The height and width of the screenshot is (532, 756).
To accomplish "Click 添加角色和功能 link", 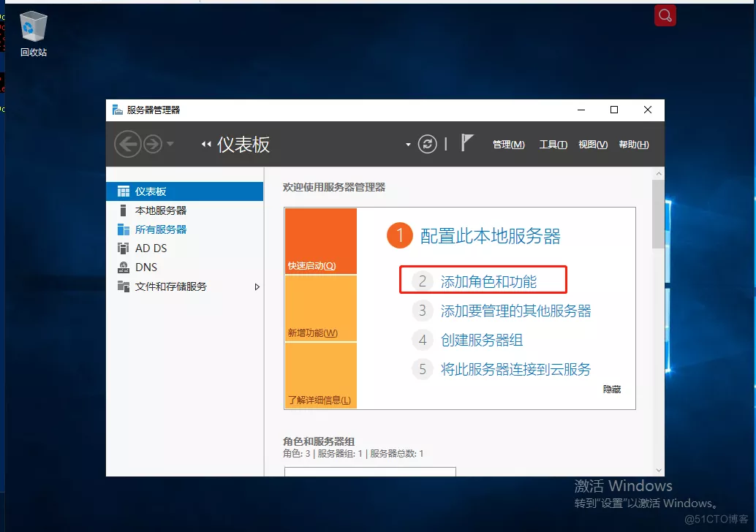I will 488,281.
